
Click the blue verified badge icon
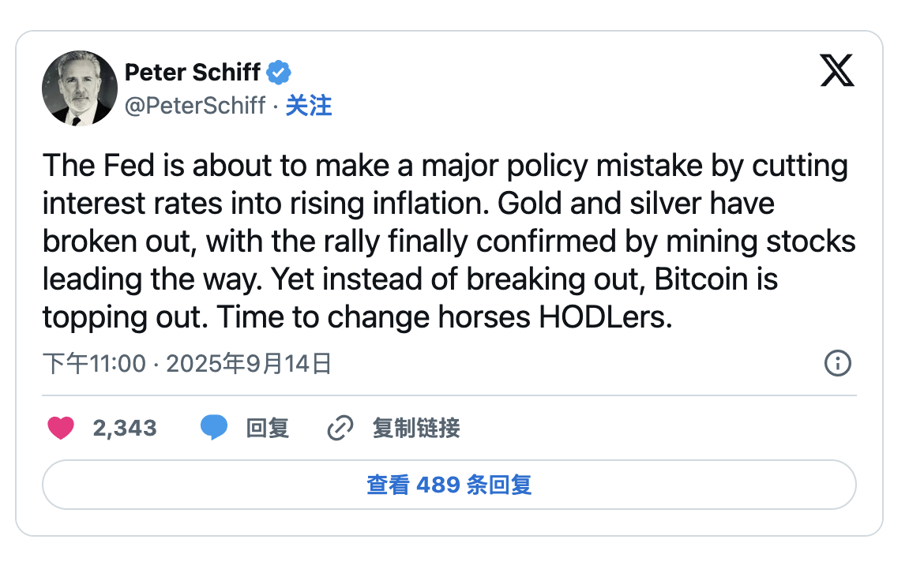278,73
